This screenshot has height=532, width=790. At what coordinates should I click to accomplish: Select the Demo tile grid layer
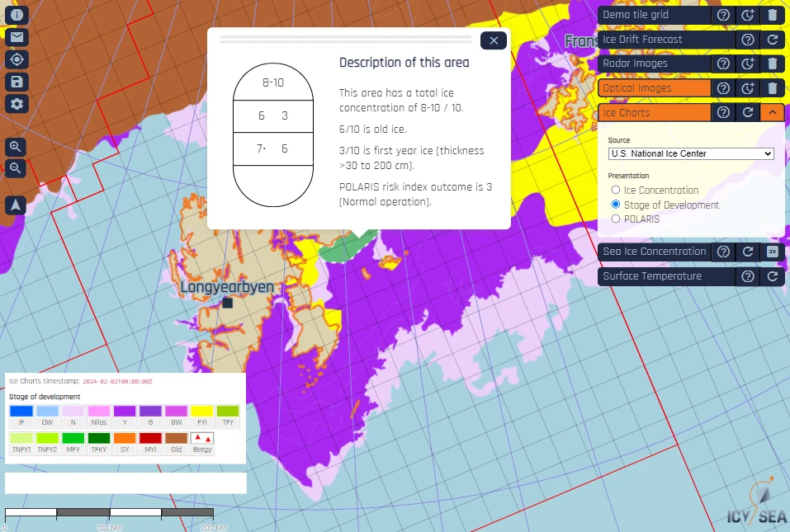pos(652,15)
